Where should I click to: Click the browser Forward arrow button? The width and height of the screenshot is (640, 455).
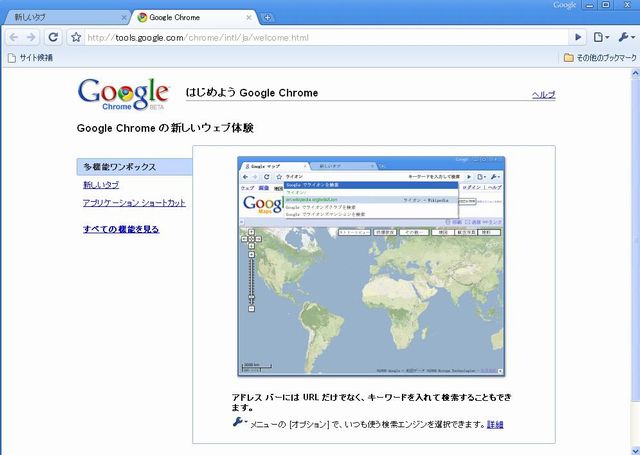click(x=31, y=38)
